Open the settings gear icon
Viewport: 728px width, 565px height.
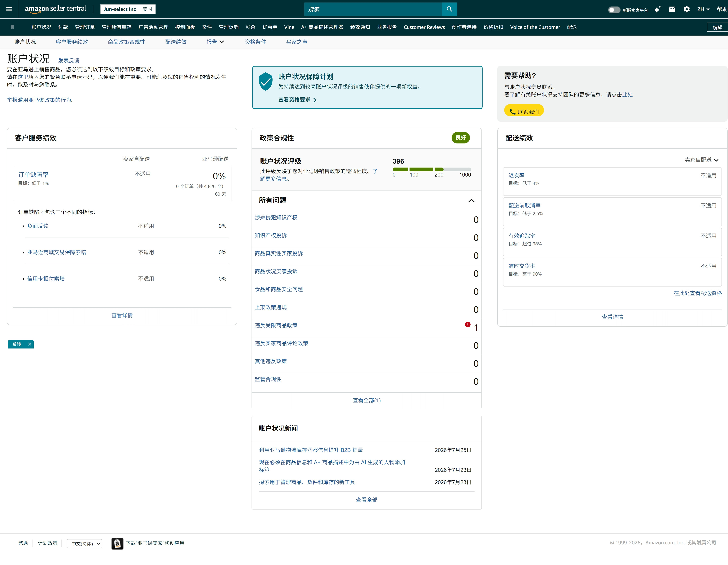click(x=687, y=9)
